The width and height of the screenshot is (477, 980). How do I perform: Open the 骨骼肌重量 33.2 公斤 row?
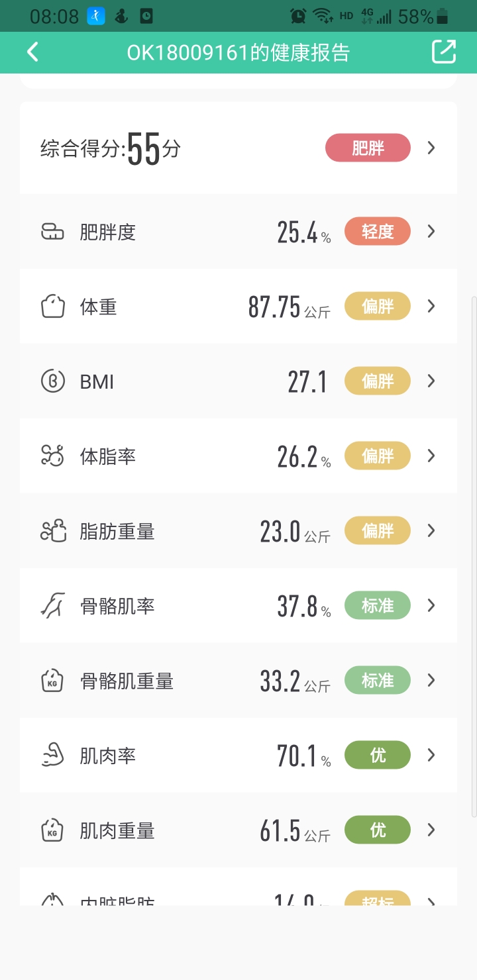coord(238,681)
